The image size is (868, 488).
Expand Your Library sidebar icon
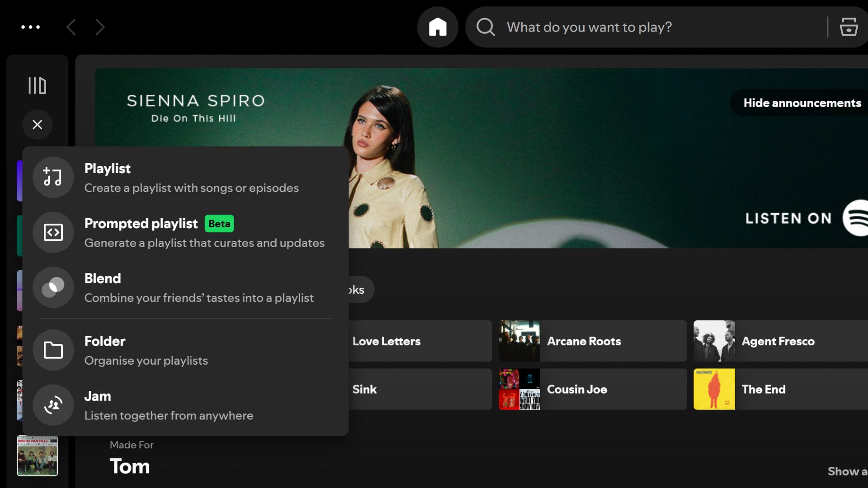coord(37,85)
